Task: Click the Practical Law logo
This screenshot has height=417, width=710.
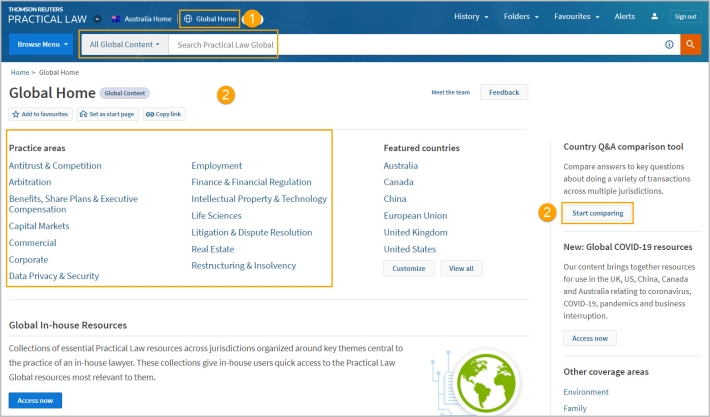Action: click(x=47, y=16)
